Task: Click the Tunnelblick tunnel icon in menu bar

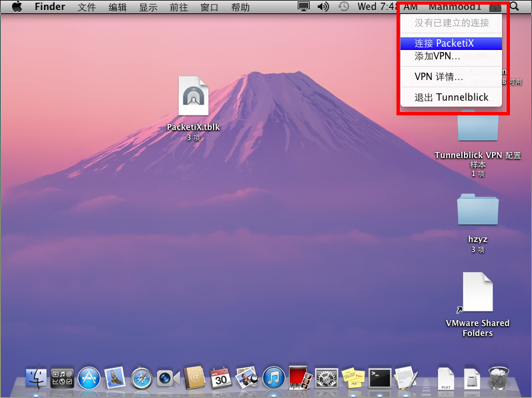Action: click(x=495, y=7)
